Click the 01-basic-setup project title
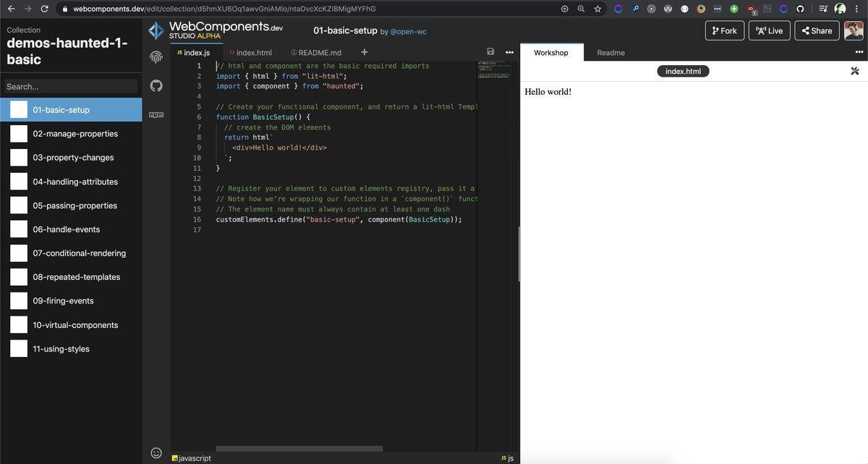Screen dimensions: 868x464 click(x=345, y=30)
